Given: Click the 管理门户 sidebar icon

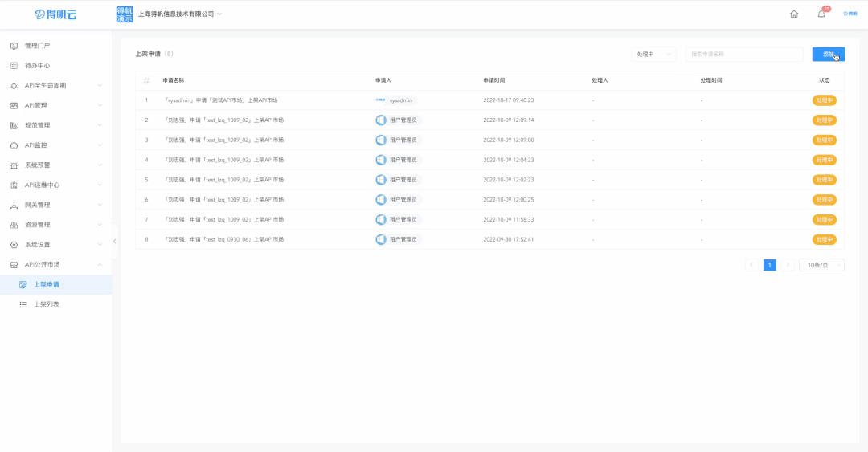Looking at the screenshot, I should 14,46.
